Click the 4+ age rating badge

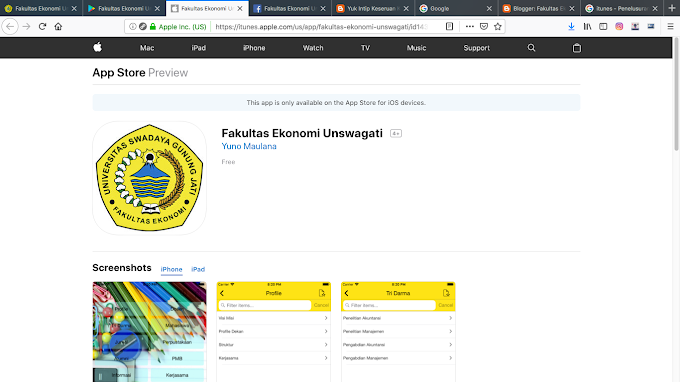(396, 134)
